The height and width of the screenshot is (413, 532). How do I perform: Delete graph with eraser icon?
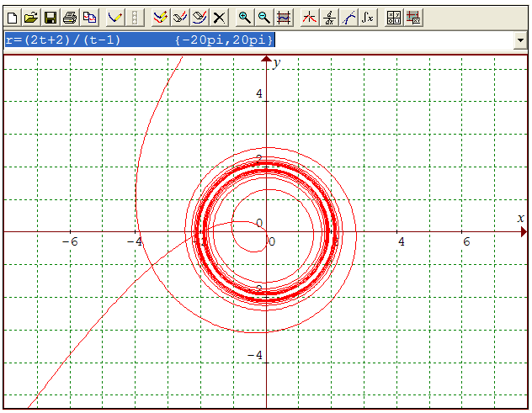pyautogui.click(x=199, y=18)
